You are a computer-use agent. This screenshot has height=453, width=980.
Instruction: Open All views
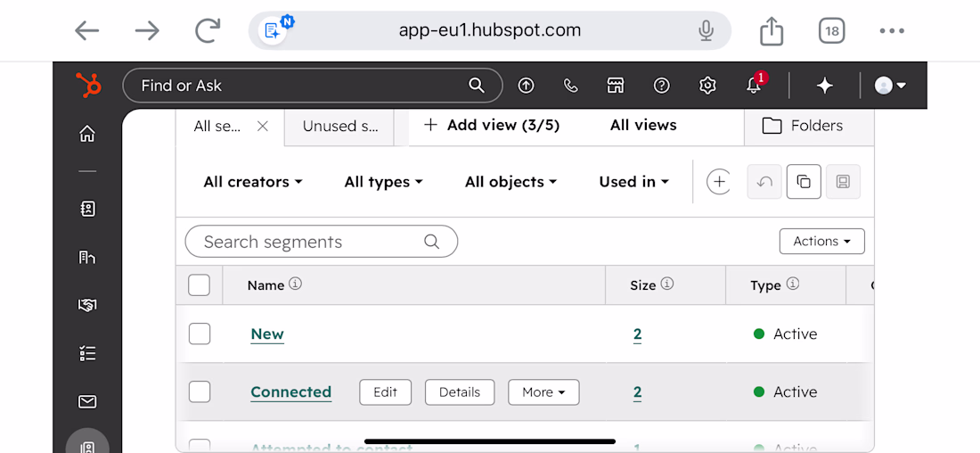(x=643, y=125)
